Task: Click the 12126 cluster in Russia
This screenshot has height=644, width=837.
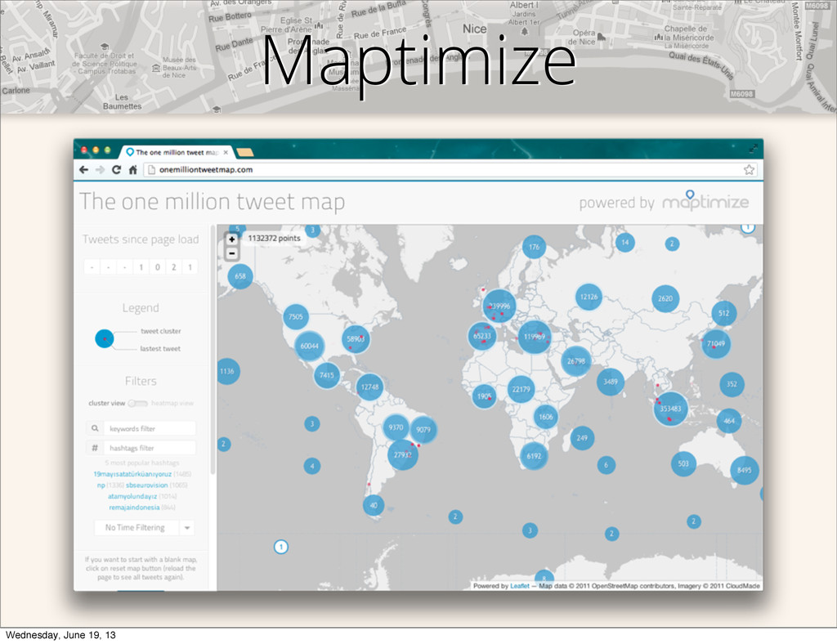Action: click(589, 297)
